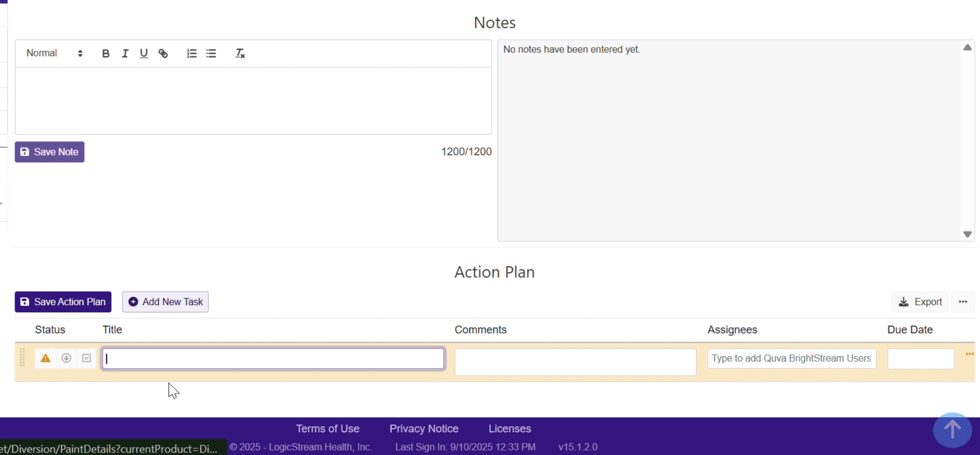Image resolution: width=980 pixels, height=455 pixels.
Task: Set task status to in-progress arrow circle
Action: 66,358
